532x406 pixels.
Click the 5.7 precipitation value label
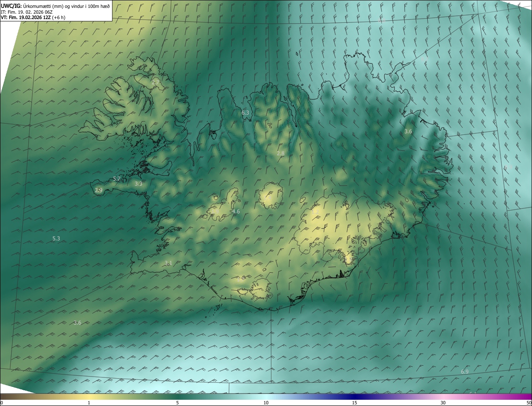coord(117,179)
